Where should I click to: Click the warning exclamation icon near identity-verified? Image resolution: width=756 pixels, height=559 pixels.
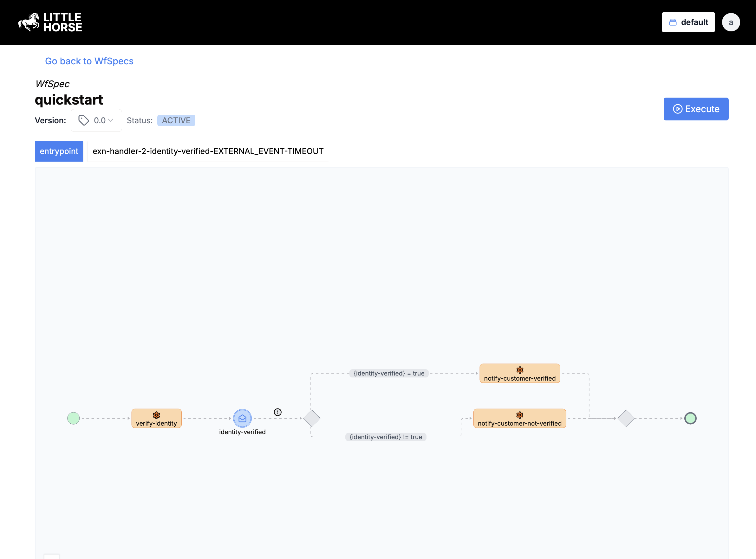277,412
